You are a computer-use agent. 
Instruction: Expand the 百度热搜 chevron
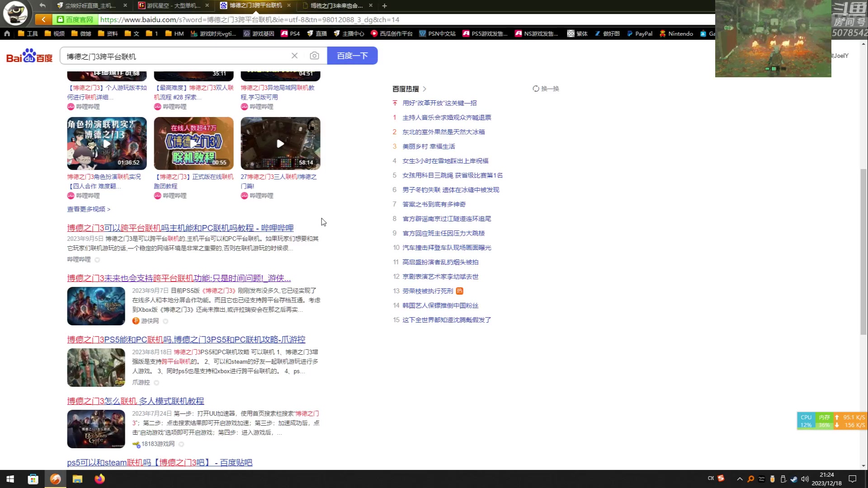[x=425, y=89]
